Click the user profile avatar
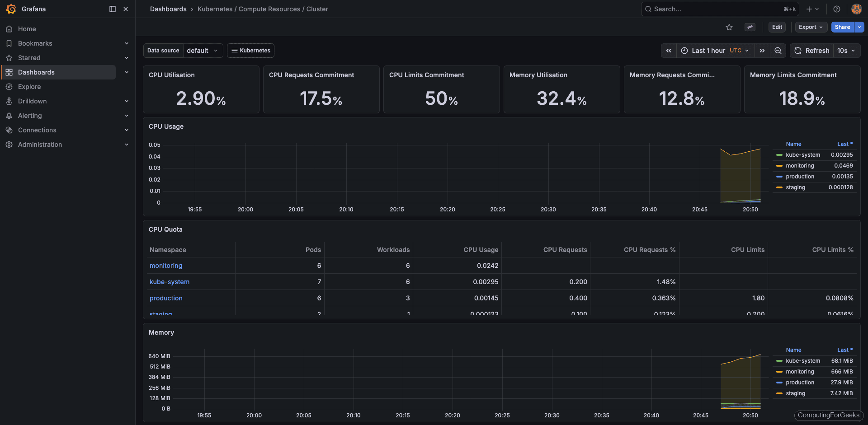 tap(856, 9)
